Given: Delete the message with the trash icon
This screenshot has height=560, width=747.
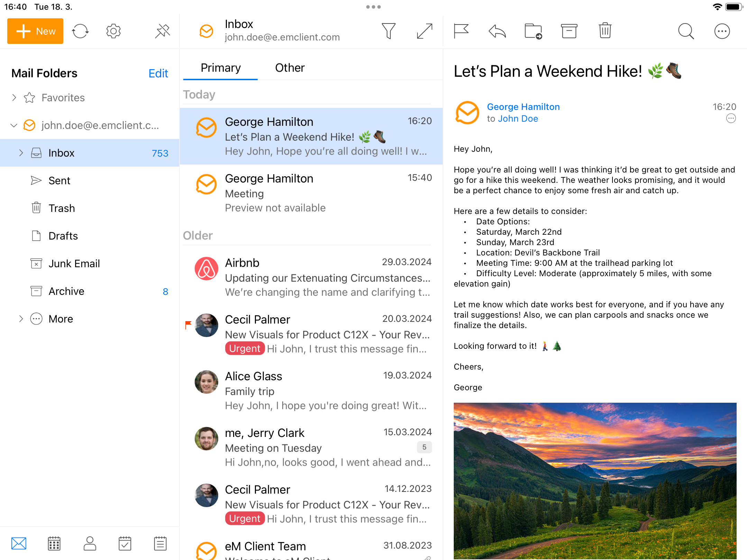Looking at the screenshot, I should click(605, 31).
